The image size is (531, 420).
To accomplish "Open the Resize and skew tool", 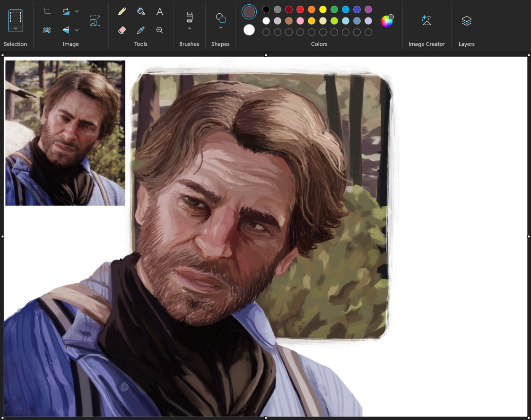I will (x=95, y=21).
